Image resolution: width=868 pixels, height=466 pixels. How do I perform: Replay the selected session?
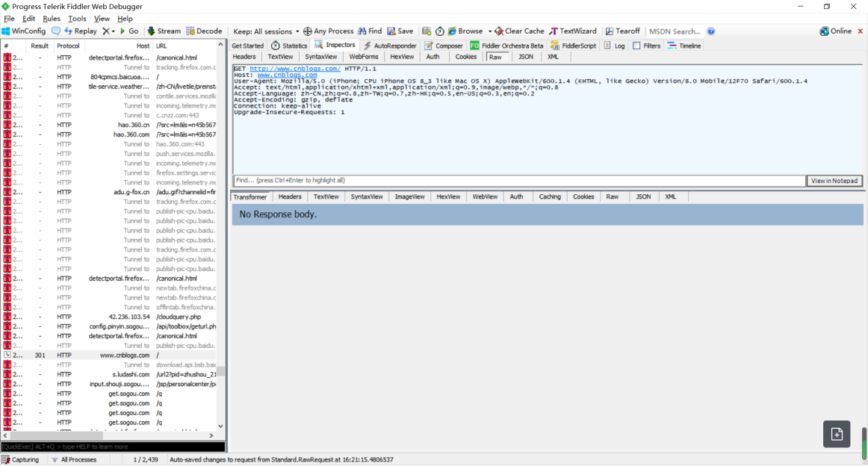81,31
